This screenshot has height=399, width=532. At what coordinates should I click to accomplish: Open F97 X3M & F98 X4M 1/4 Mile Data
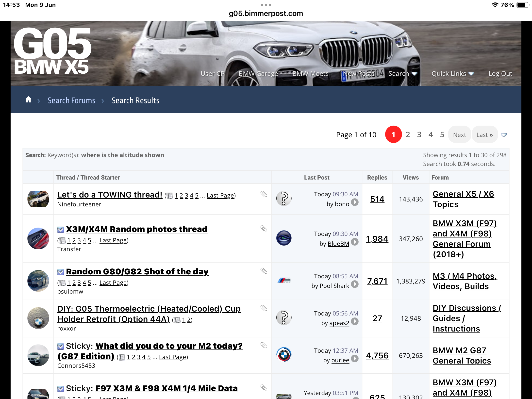point(166,388)
